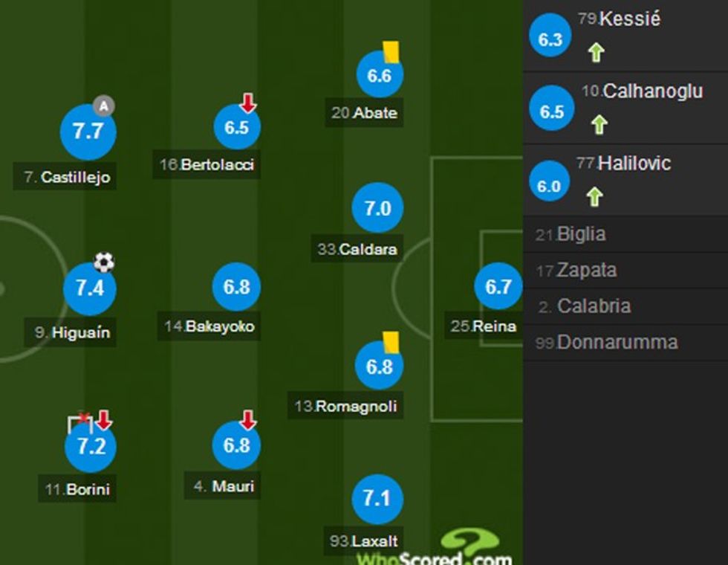Click the missed chance icon above Borini
Image resolution: width=728 pixels, height=565 pixels.
pos(80,422)
